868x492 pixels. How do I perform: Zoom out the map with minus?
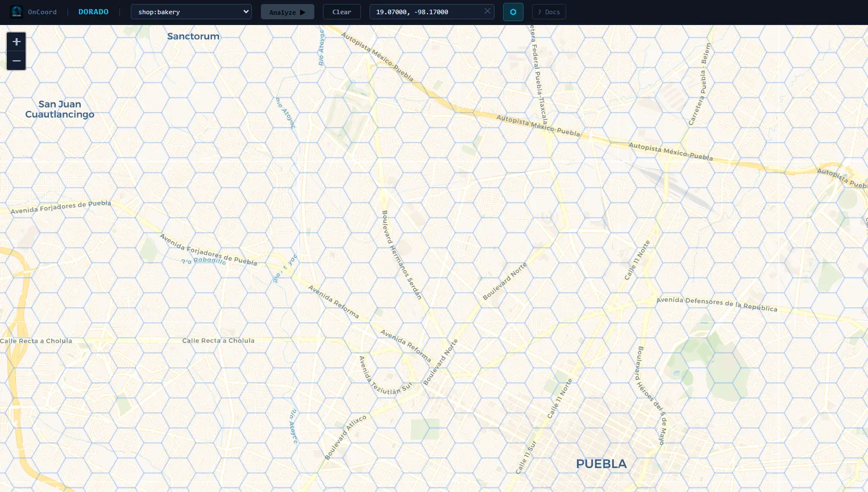pyautogui.click(x=16, y=61)
